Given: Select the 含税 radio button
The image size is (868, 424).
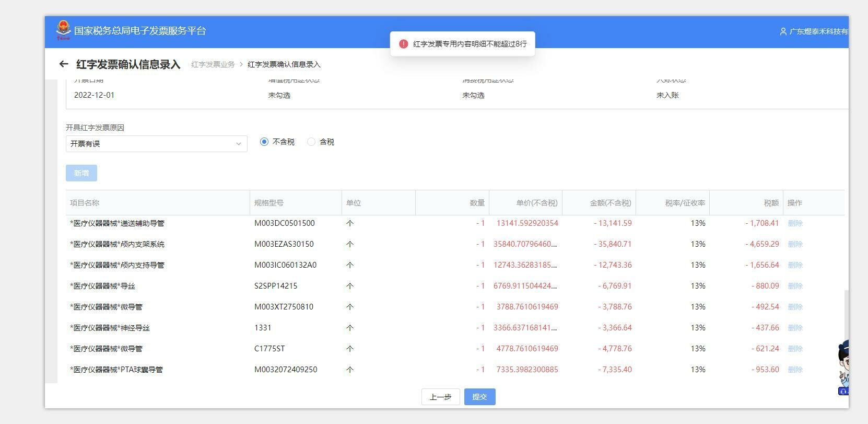Looking at the screenshot, I should click(x=311, y=142).
